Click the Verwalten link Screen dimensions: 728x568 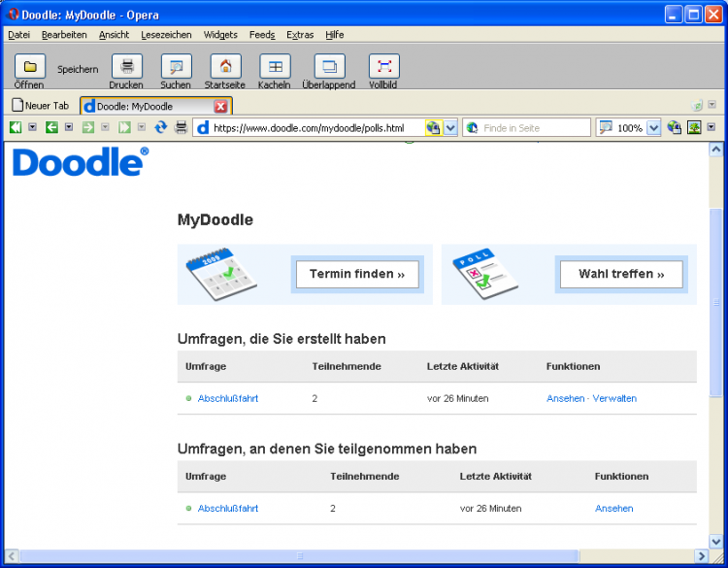pos(614,398)
